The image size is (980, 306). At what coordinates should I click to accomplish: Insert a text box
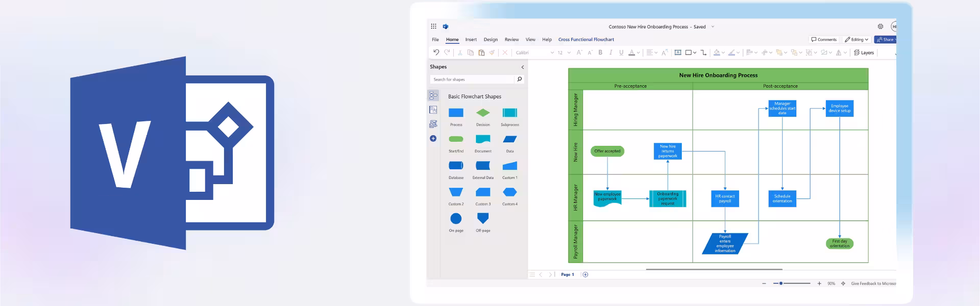click(x=678, y=53)
